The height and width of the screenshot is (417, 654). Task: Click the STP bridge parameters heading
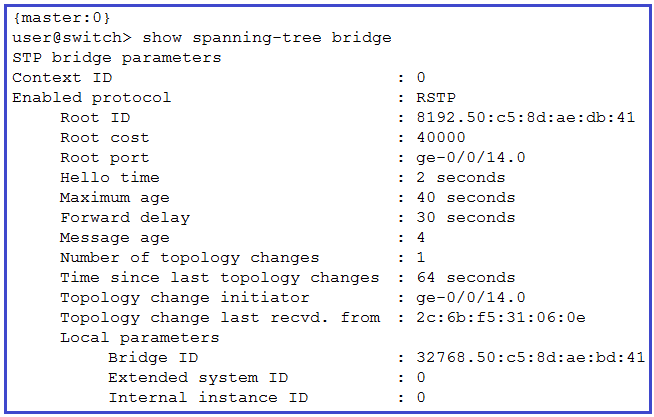coord(117,58)
